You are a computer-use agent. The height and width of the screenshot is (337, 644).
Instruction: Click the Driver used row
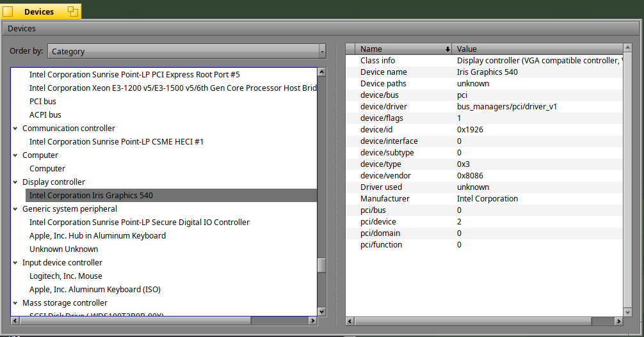click(x=484, y=187)
